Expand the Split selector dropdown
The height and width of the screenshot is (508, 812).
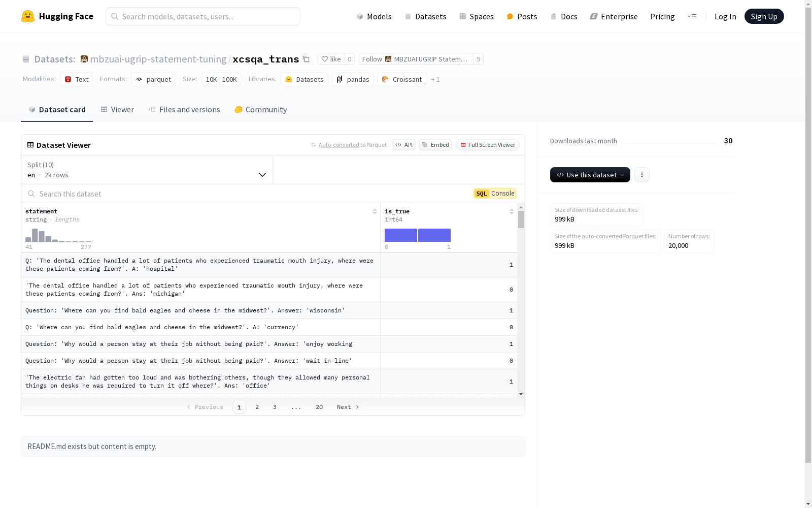point(147,170)
